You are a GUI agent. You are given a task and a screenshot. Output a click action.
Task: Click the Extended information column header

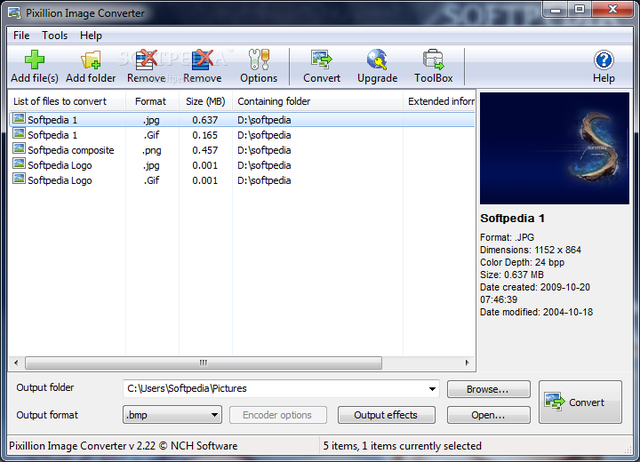point(439,101)
